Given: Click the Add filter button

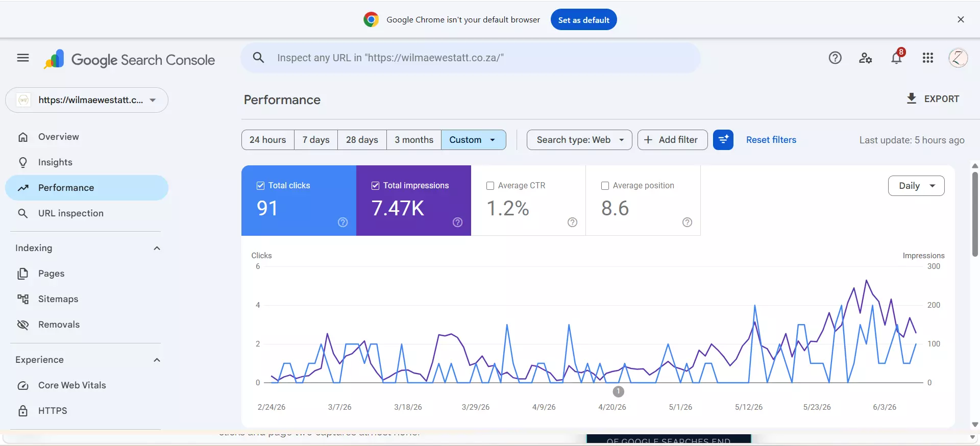Looking at the screenshot, I should [672, 140].
